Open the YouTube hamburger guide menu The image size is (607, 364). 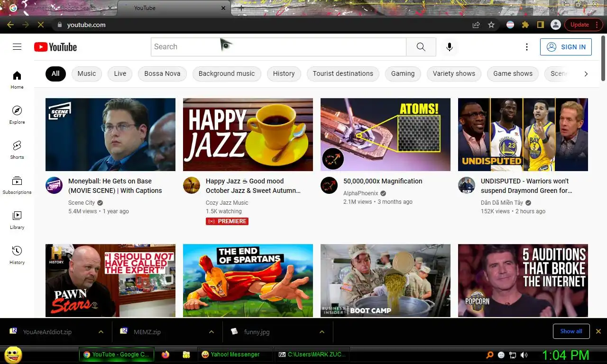tap(17, 46)
